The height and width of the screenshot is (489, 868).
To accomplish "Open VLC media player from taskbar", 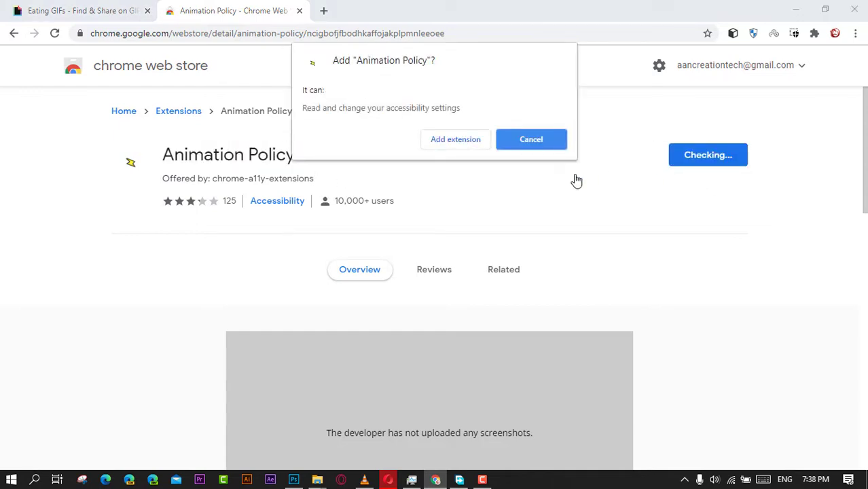I will [365, 479].
